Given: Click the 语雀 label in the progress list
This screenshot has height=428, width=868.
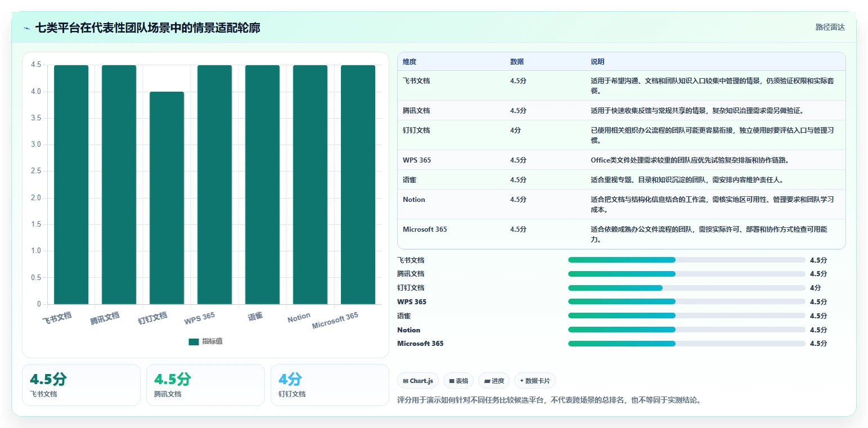Looking at the screenshot, I should point(404,316).
